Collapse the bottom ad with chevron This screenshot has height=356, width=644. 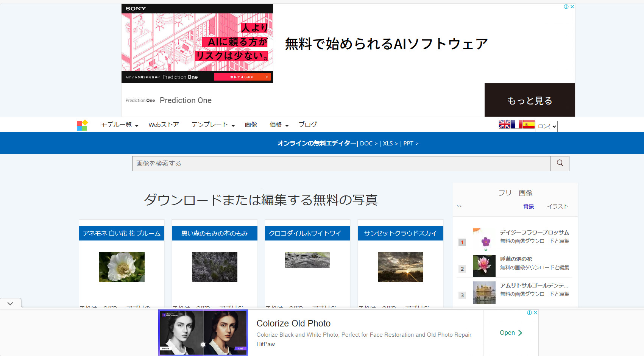point(10,303)
